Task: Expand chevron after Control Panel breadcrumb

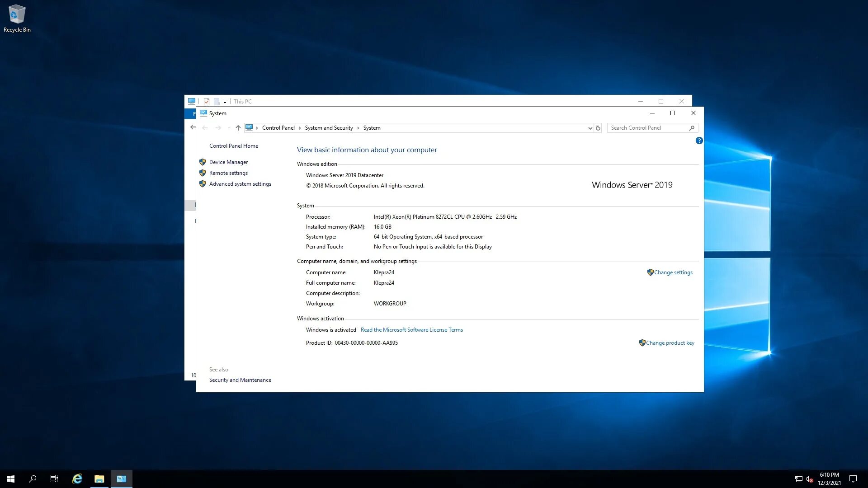Action: [300, 128]
